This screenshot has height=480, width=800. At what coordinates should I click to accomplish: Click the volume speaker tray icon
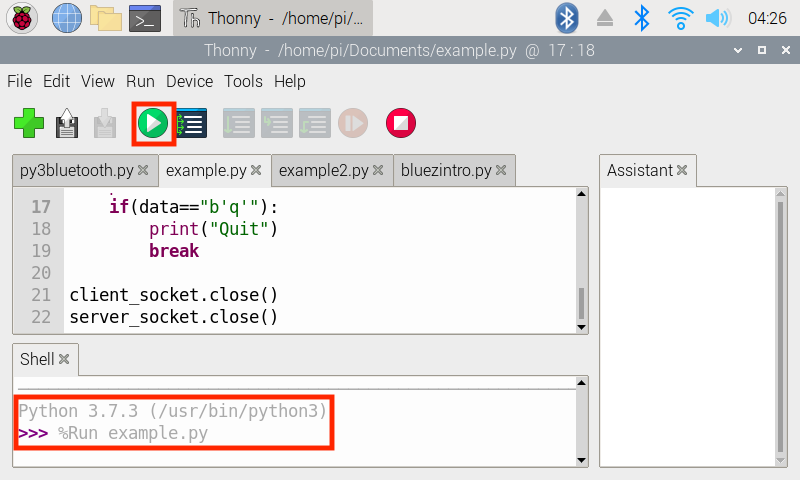pyautogui.click(x=718, y=18)
